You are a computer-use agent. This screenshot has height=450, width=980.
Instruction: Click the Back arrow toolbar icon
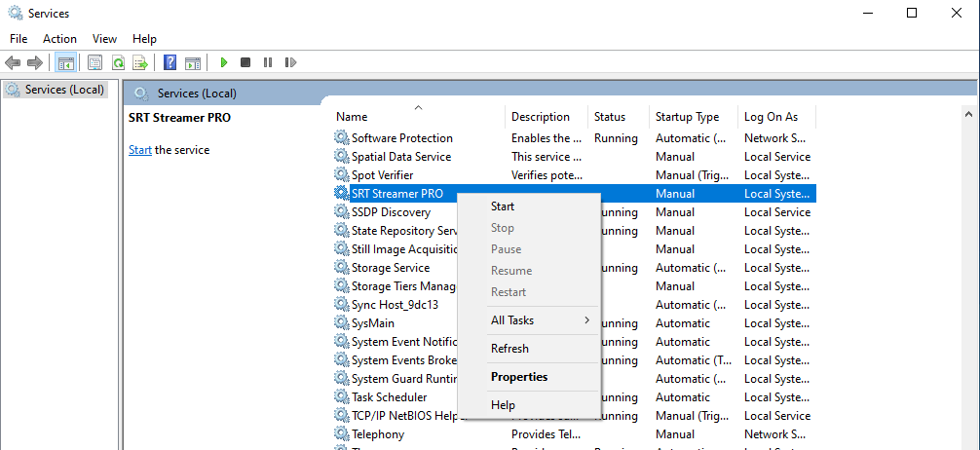[13, 62]
